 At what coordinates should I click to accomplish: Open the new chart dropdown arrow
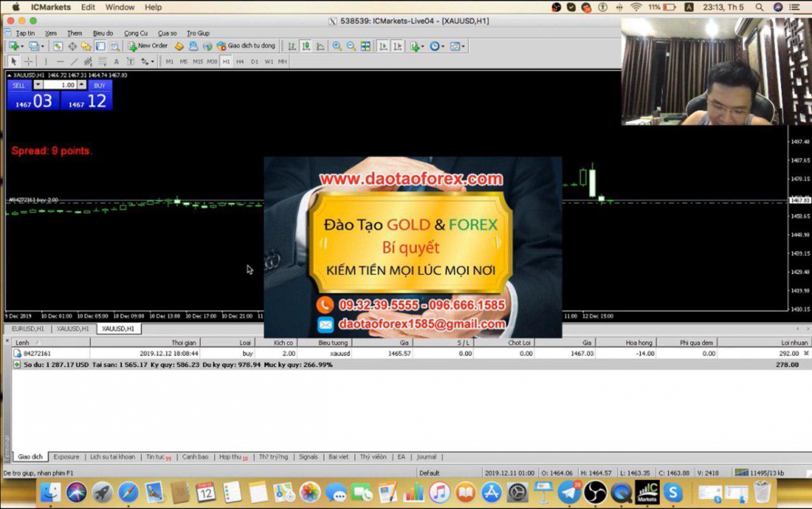(x=22, y=46)
